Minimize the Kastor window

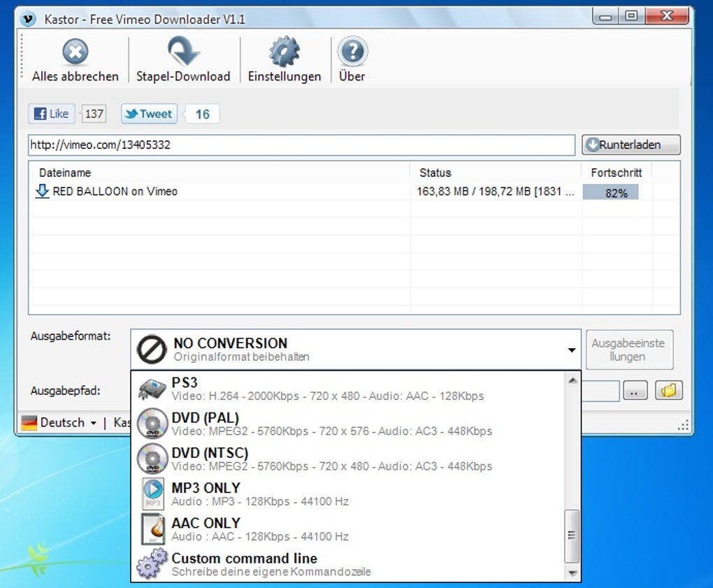click(x=605, y=17)
